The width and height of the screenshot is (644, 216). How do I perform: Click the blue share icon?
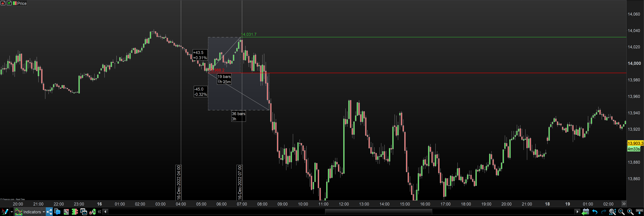pos(49,212)
